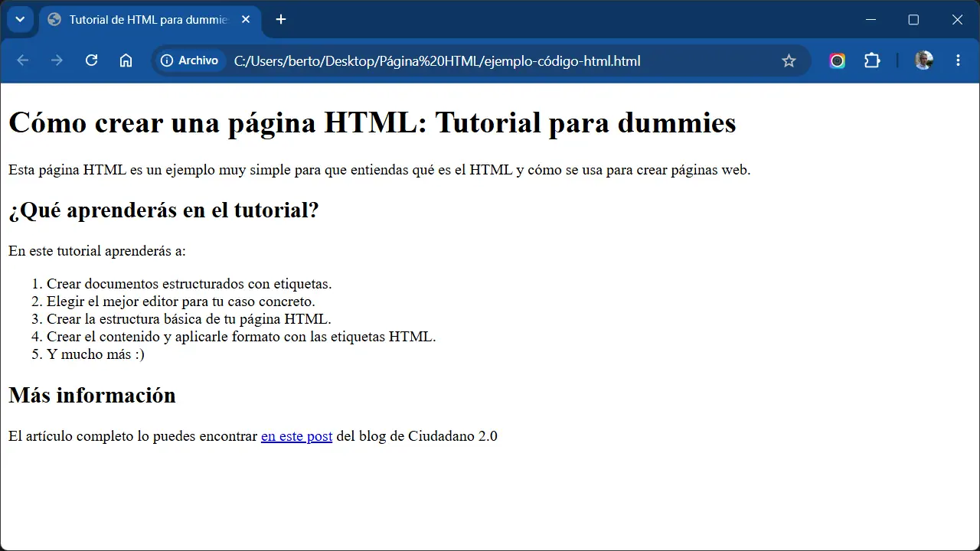Close the 'Tutorial de HTML para dummies' tab
The height and width of the screenshot is (551, 980).
pos(246,20)
